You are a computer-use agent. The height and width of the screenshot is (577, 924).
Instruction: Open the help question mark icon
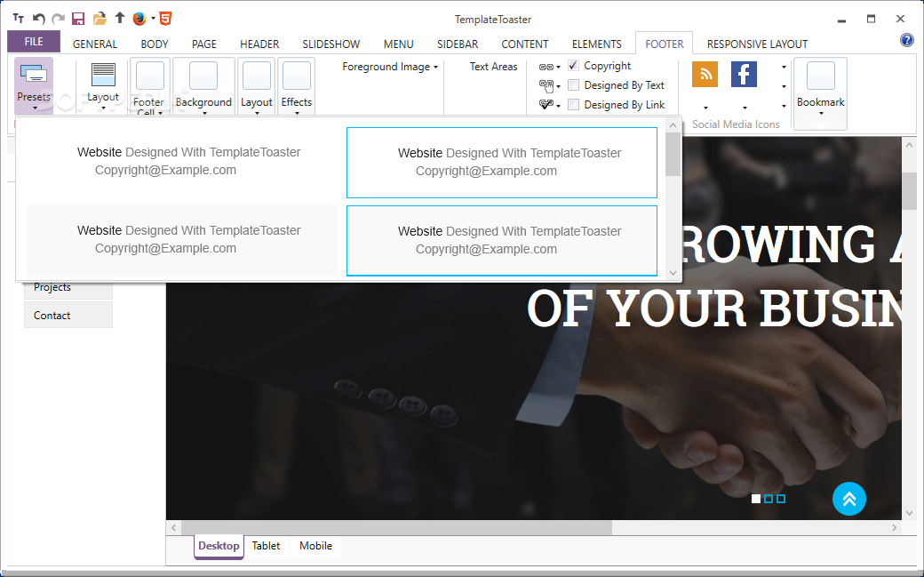click(x=906, y=40)
